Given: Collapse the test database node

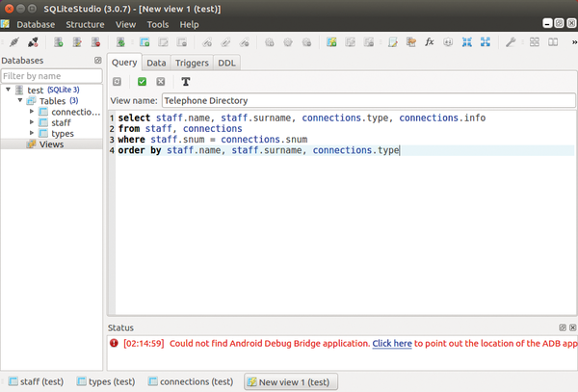Looking at the screenshot, I should (8, 90).
